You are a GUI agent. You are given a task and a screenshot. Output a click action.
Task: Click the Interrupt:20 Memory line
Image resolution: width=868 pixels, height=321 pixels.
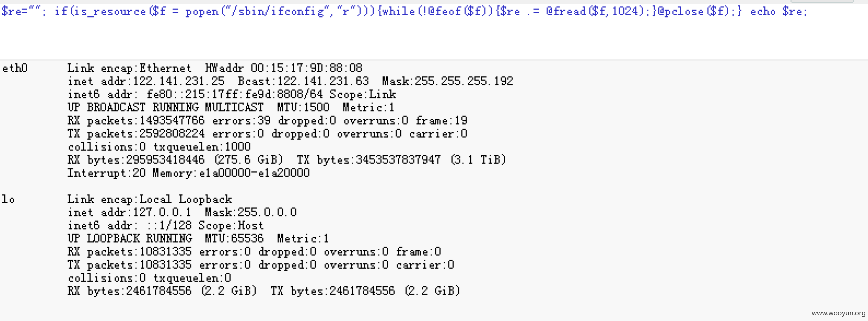tap(189, 173)
